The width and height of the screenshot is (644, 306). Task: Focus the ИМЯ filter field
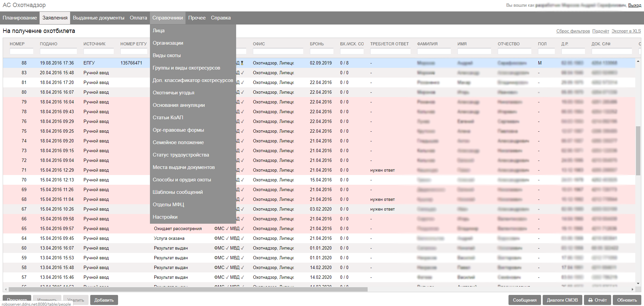(x=474, y=51)
